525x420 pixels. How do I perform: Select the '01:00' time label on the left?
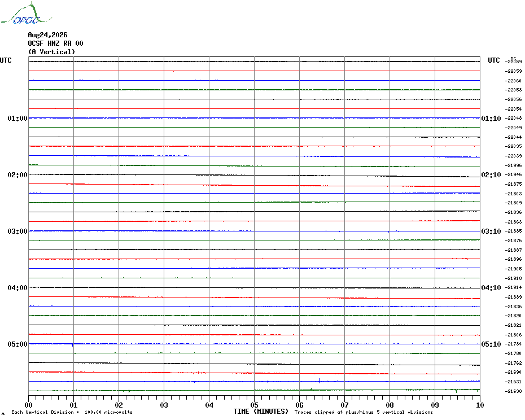pos(17,118)
